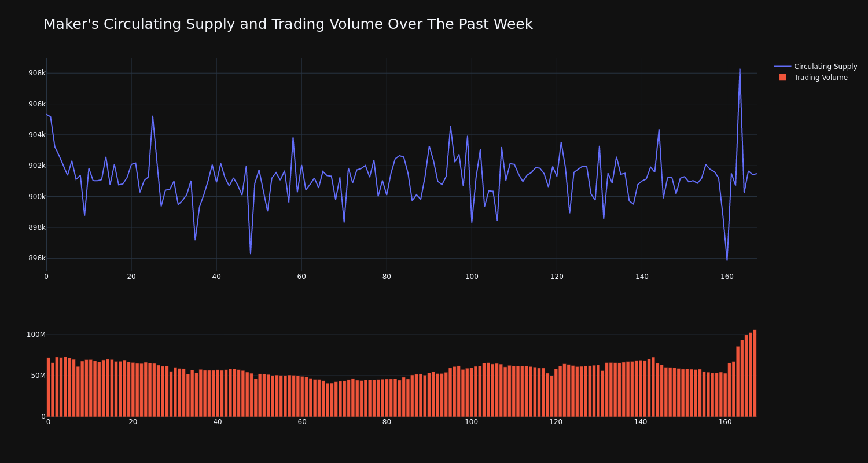Viewport: 868px width, 463px height.
Task: Click the red Trading Volume legend square
Action: tap(782, 77)
